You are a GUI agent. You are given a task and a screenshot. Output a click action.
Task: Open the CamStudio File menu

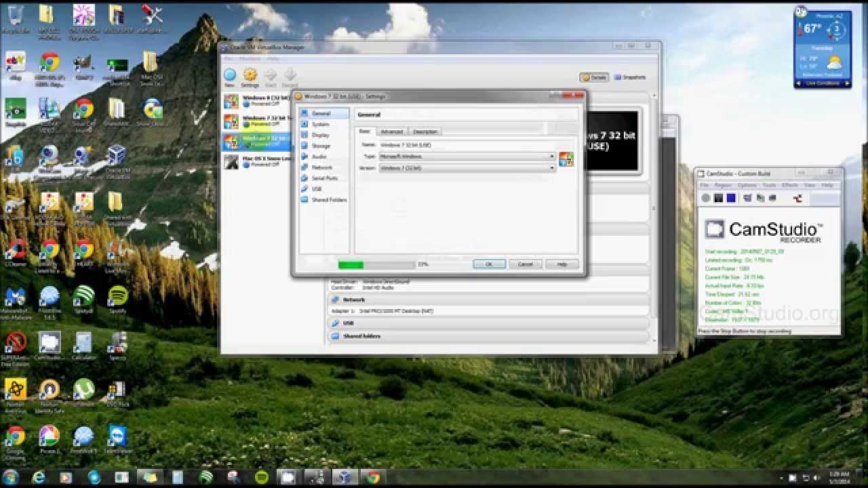pyautogui.click(x=704, y=185)
